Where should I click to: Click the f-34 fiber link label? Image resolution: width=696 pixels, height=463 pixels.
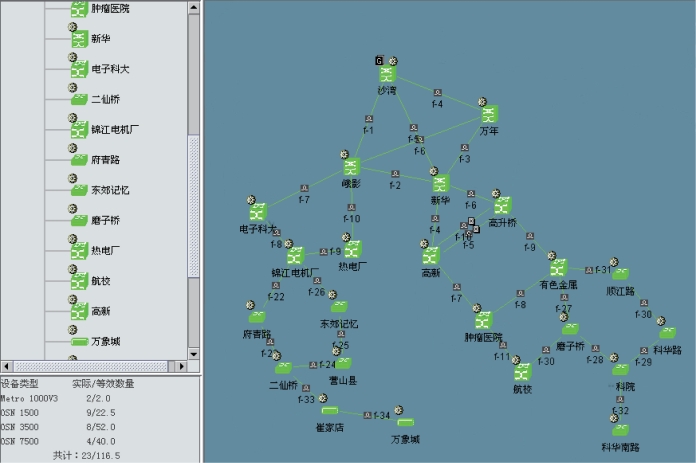click(382, 416)
